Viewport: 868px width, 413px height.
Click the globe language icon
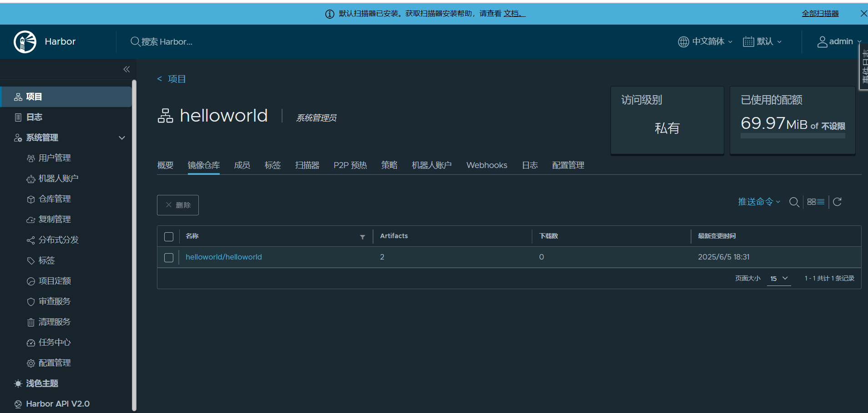coord(683,42)
